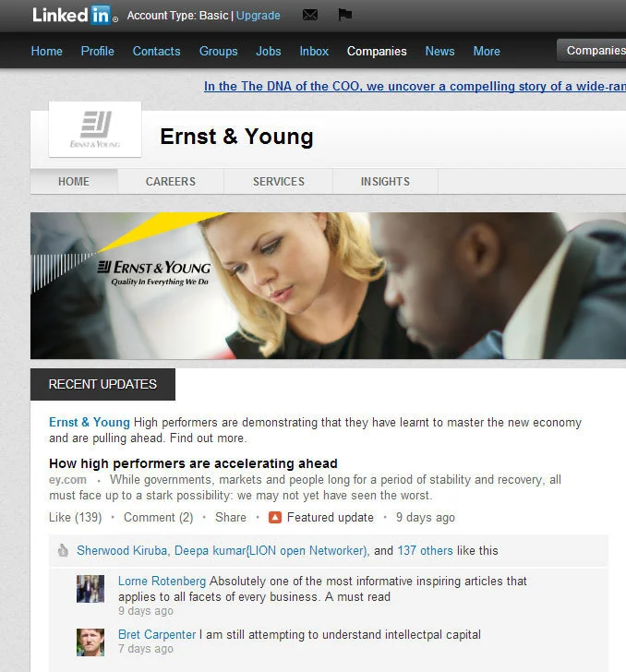This screenshot has width=626, height=672.
Task: Switch to the CAREERS tab
Action: 171,182
